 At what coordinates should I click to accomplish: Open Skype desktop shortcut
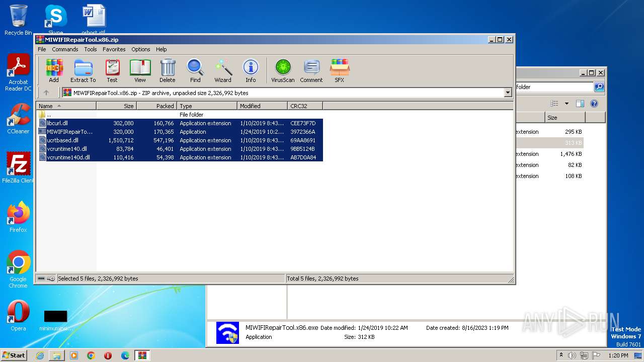coord(55,20)
